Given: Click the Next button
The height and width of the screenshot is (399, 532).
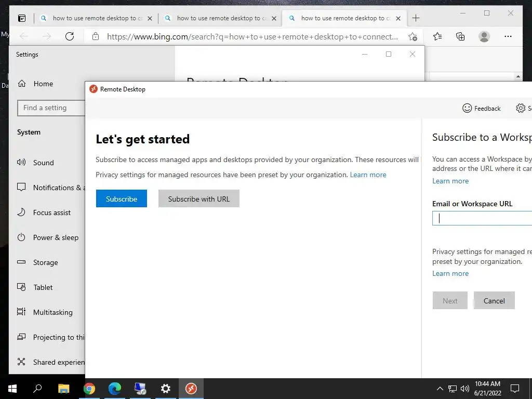Looking at the screenshot, I should pos(450,301).
